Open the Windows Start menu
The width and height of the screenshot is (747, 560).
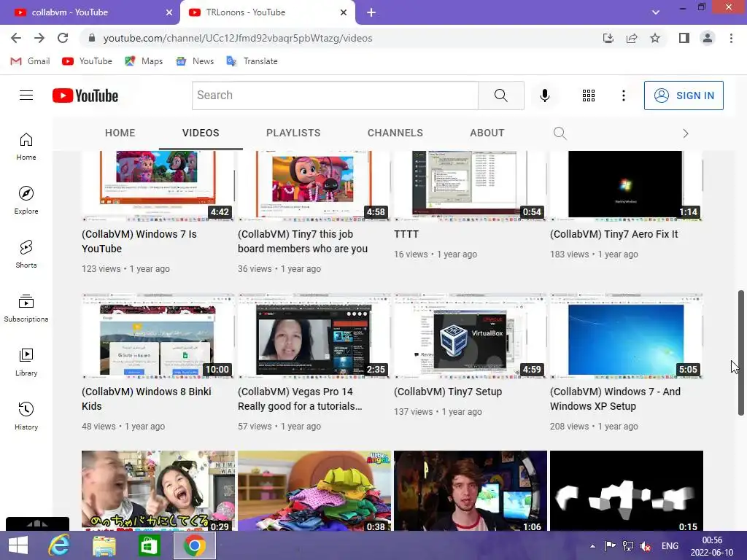pyautogui.click(x=18, y=545)
